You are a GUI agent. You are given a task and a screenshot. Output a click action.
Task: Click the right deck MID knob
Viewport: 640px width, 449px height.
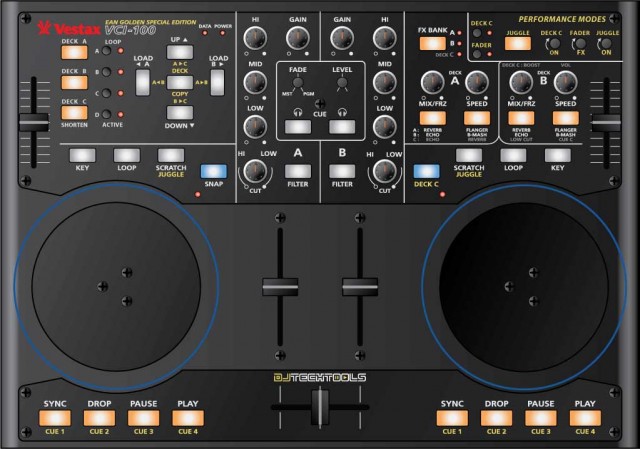385,84
